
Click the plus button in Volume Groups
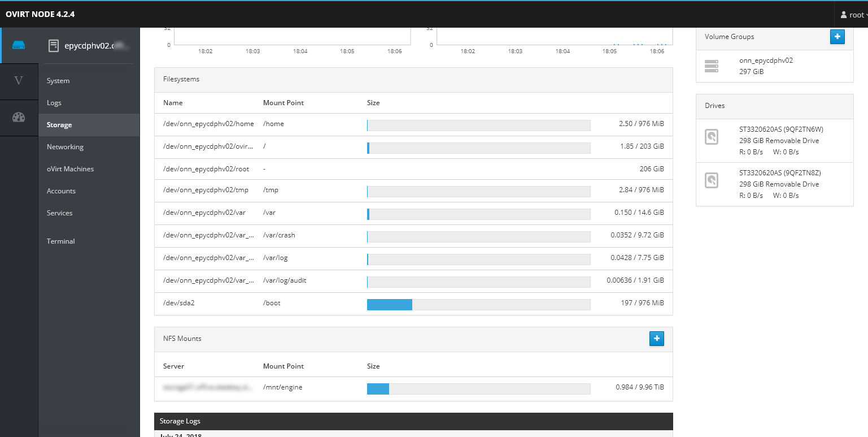[x=837, y=37]
